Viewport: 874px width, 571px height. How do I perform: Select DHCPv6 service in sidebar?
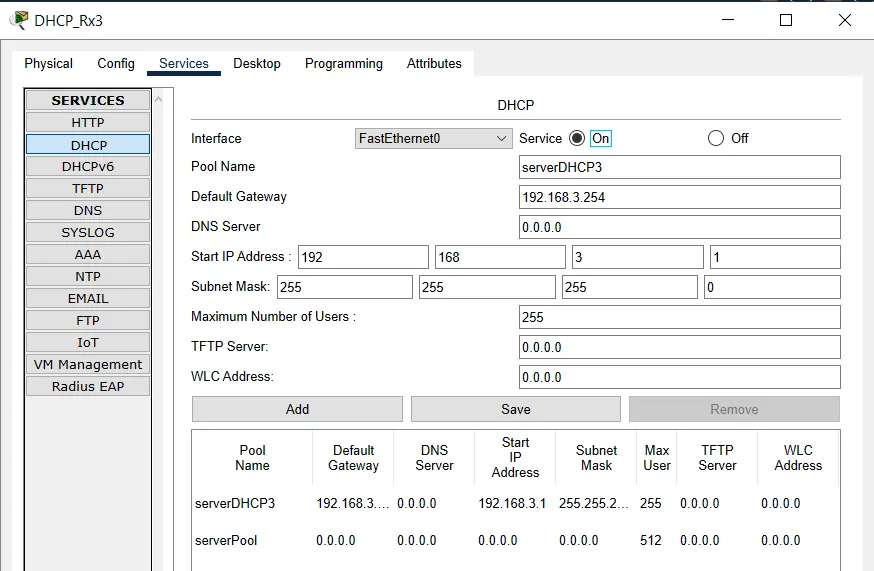88,167
